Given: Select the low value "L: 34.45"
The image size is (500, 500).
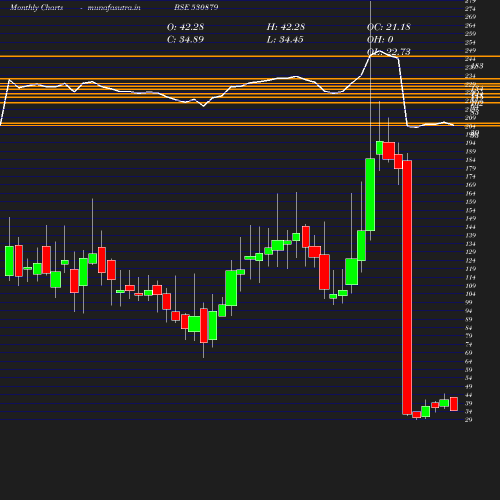Looking at the screenshot, I should (x=285, y=40).
